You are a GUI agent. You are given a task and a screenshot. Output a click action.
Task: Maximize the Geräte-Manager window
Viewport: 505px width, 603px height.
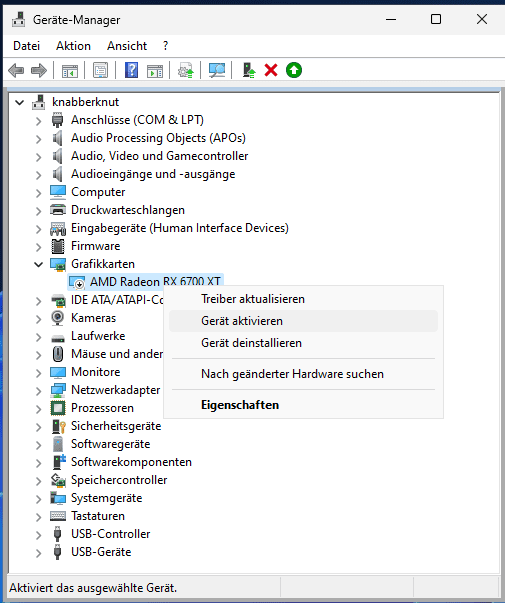tap(436, 19)
